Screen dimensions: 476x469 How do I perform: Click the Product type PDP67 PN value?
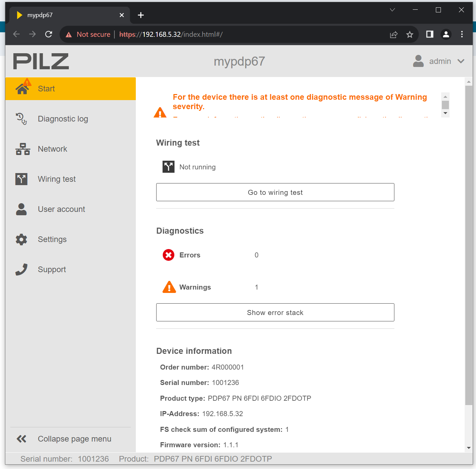[x=260, y=398]
